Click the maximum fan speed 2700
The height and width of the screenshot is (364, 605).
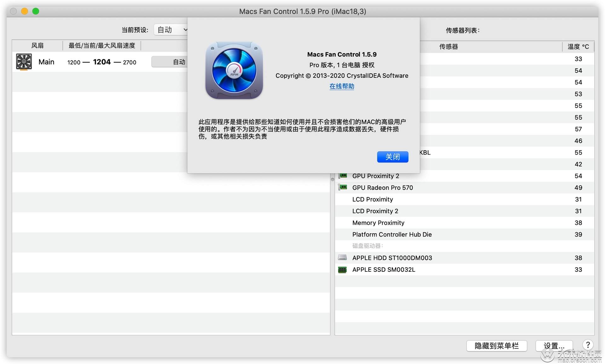[x=130, y=62]
